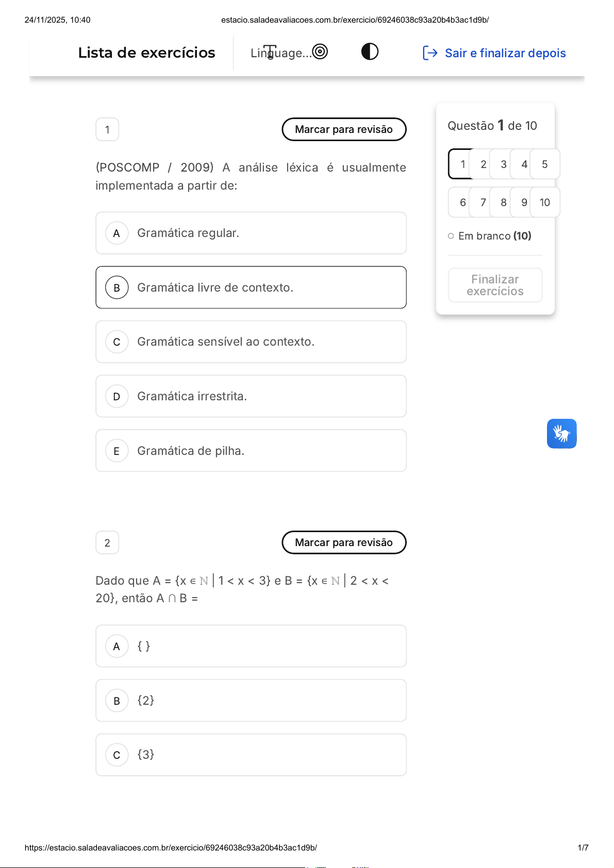The height and width of the screenshot is (868, 614).
Task: Pick answer D Gramática irrestrita
Action: [251, 396]
